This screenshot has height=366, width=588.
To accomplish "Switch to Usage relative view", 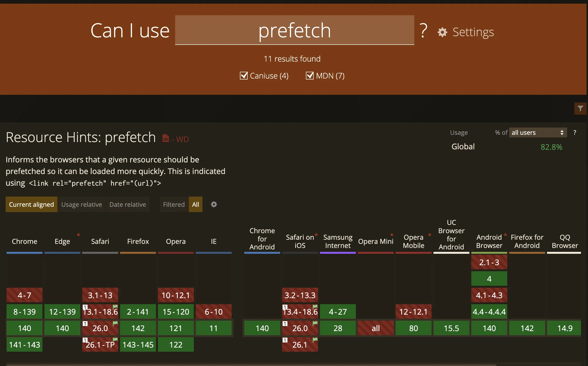I will [x=82, y=204].
